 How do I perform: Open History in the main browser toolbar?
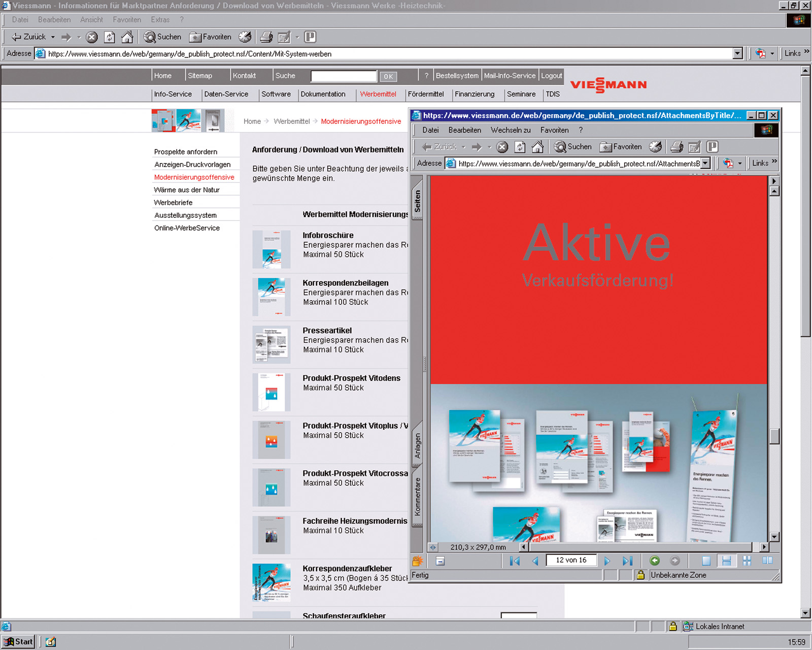pos(245,37)
